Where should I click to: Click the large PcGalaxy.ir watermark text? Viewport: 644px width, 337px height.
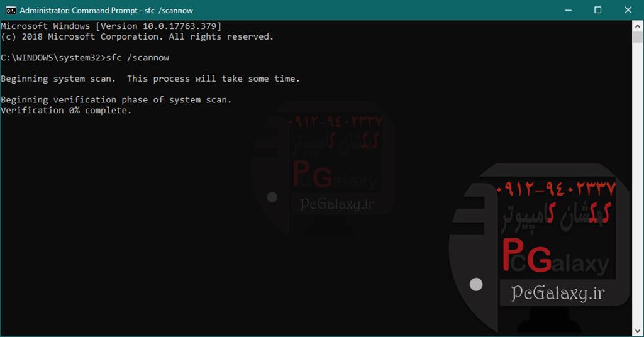click(x=557, y=293)
